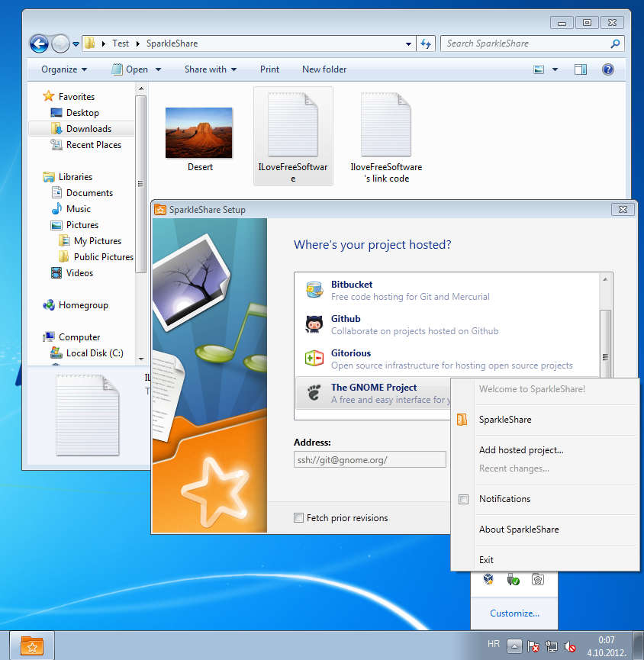Click the Explorer back arrow button
644x660 pixels.
39,43
